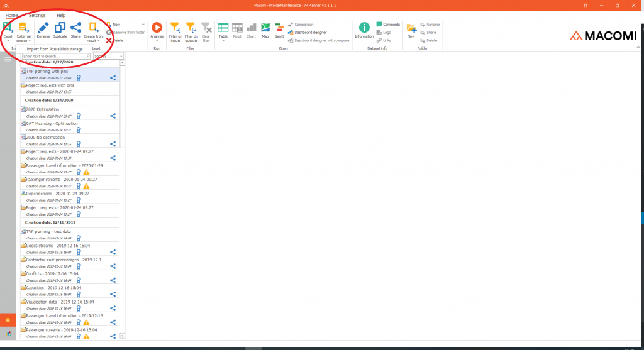The image size is (644, 350).
Task: Open the Help ribbon tab
Action: (x=61, y=15)
